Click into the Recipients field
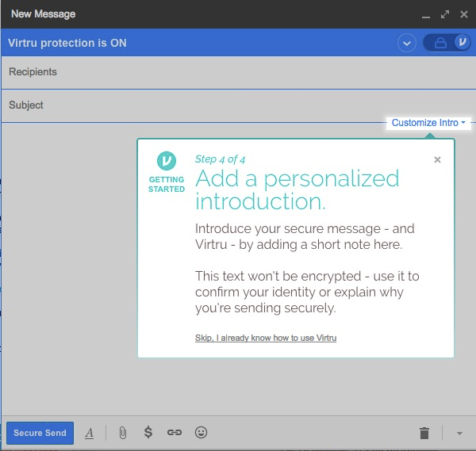Viewport: 476px width, 451px height. click(x=238, y=72)
